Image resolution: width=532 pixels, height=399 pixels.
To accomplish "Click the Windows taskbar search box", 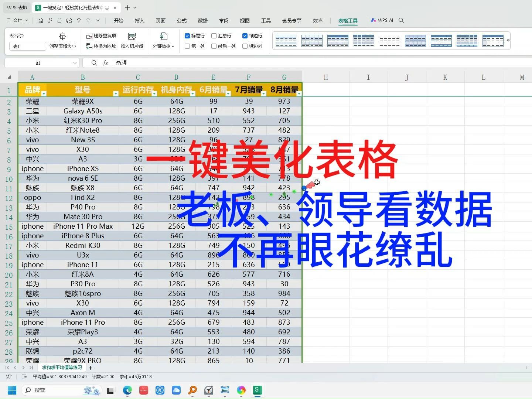I will click(x=62, y=390).
